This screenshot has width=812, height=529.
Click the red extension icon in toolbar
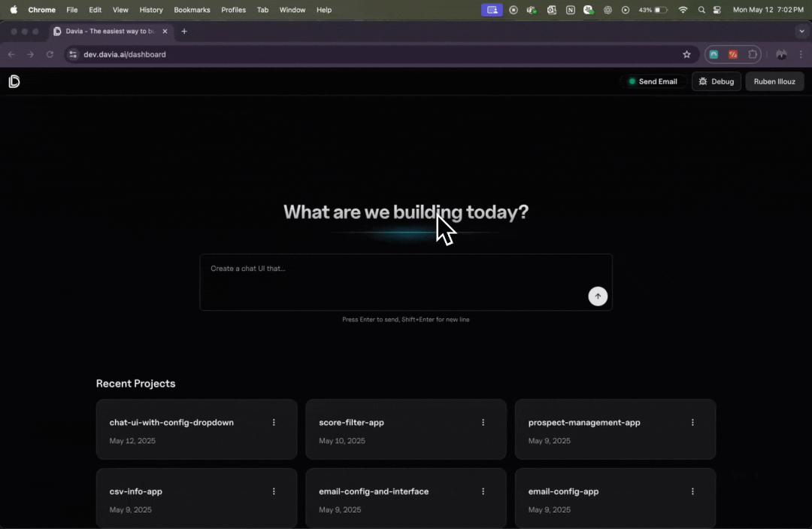coord(733,54)
